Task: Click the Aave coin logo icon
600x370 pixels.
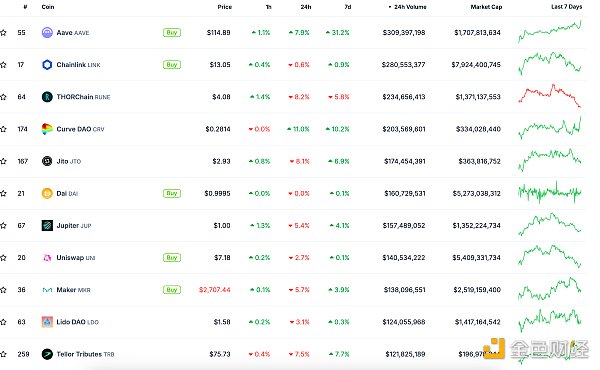Action: tap(47, 33)
